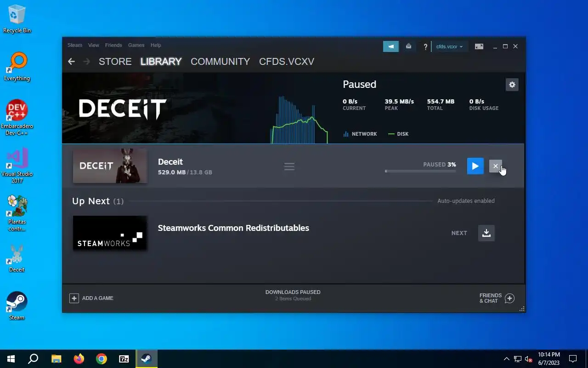Click the Paused status heading
588x368 pixels.
coord(359,84)
